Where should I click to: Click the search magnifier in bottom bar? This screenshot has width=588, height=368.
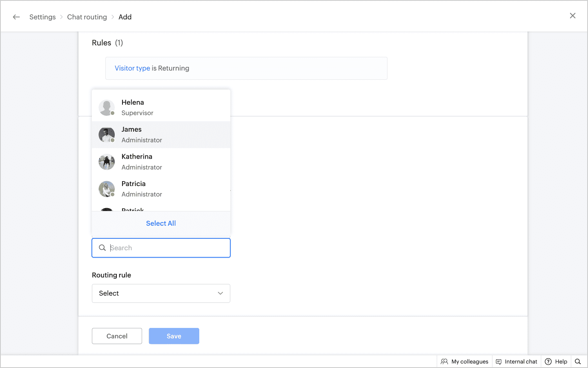578,361
